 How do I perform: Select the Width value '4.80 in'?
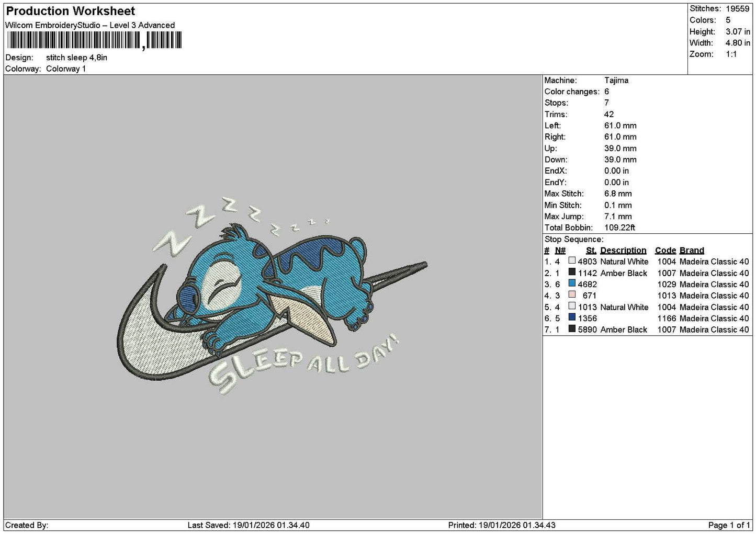(738, 43)
